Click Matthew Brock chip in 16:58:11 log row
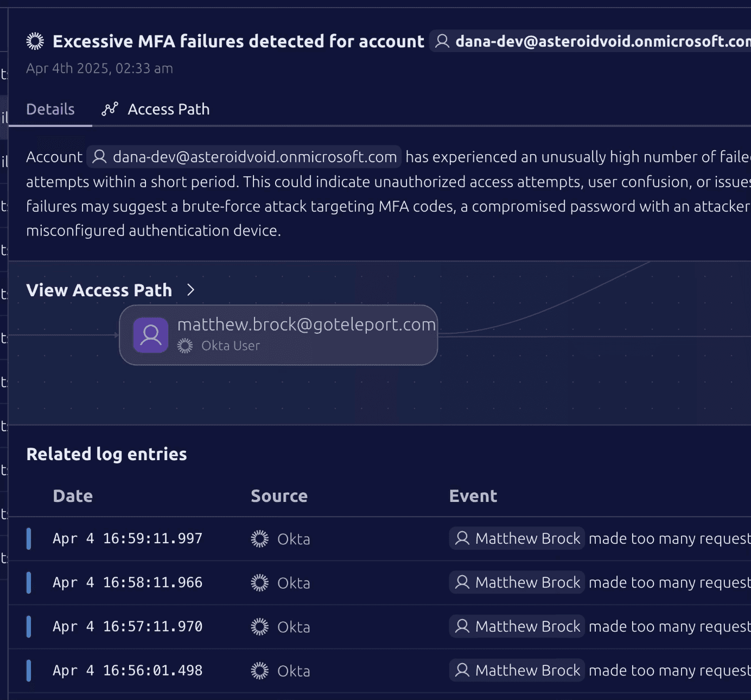This screenshot has width=751, height=700. [x=517, y=582]
